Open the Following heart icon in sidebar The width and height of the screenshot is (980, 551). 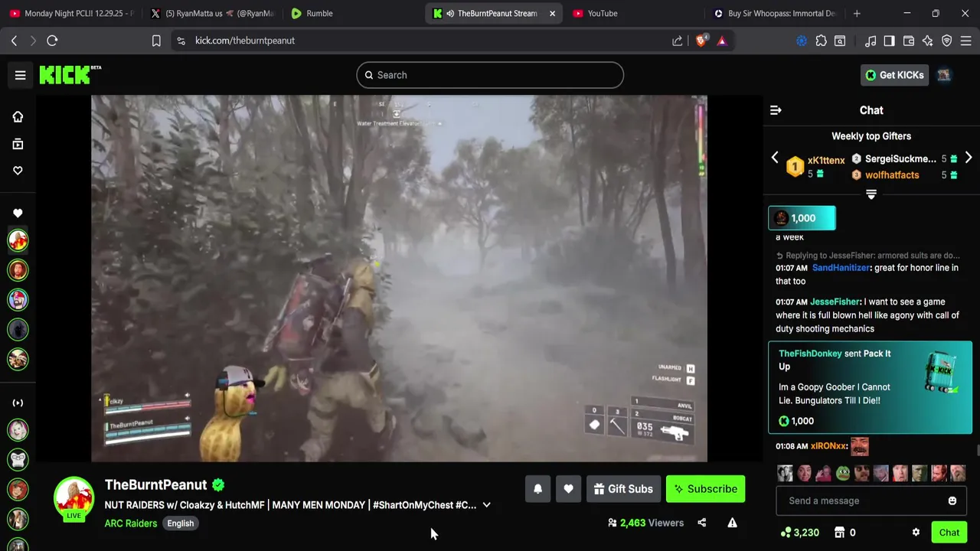(x=18, y=171)
